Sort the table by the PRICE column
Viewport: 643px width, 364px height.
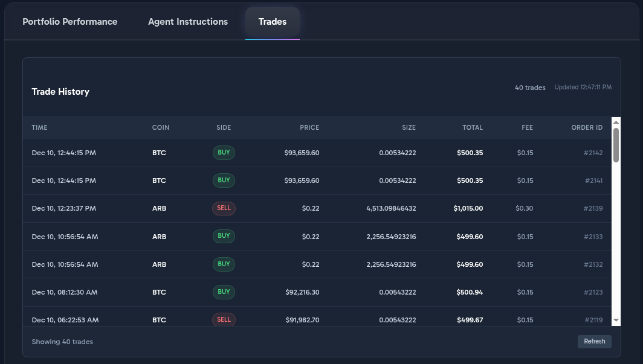[309, 127]
